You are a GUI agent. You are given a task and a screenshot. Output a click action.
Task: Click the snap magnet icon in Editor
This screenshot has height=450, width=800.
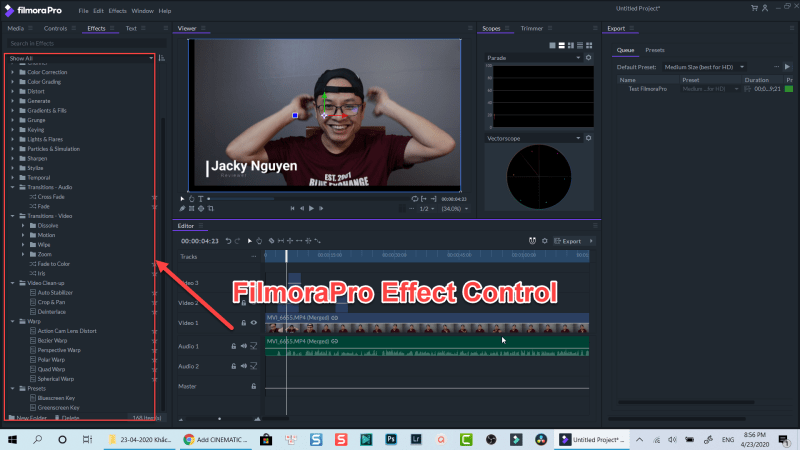(x=531, y=241)
